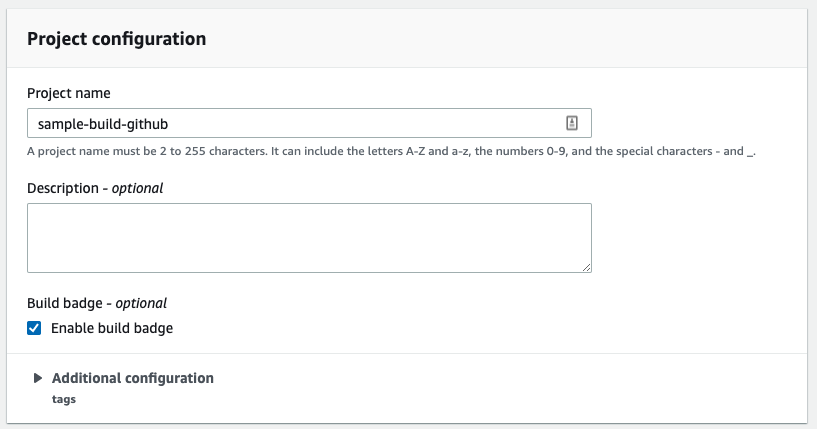Click the 'Build badge - optional' label
Image resolution: width=817 pixels, height=429 pixels.
pyautogui.click(x=97, y=302)
